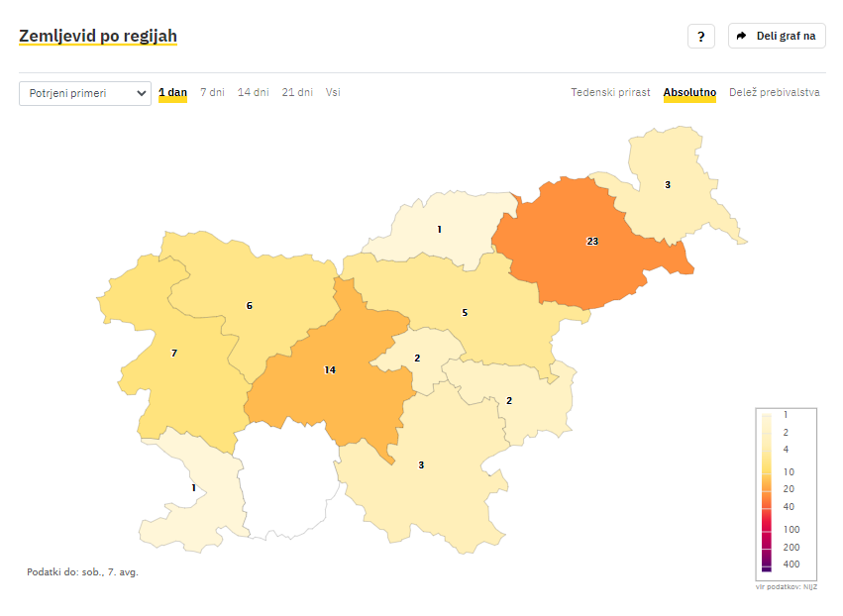Switch to Delež prebivalstva mode
Screen dimensions: 843x616
(x=775, y=92)
